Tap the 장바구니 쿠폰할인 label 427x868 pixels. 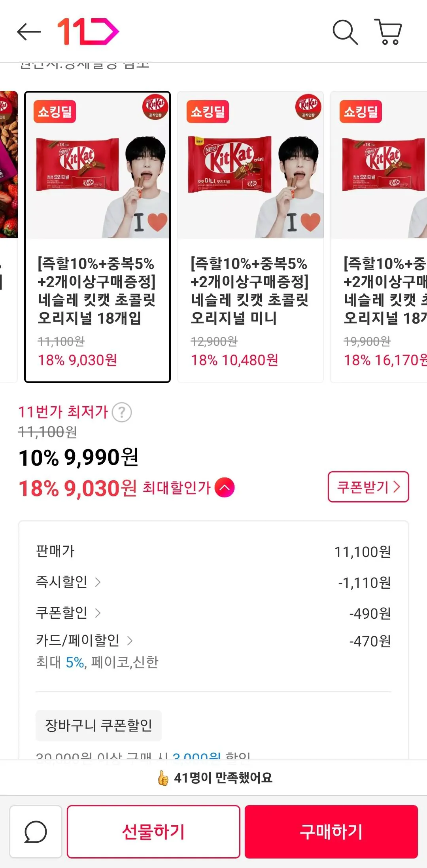click(x=98, y=726)
